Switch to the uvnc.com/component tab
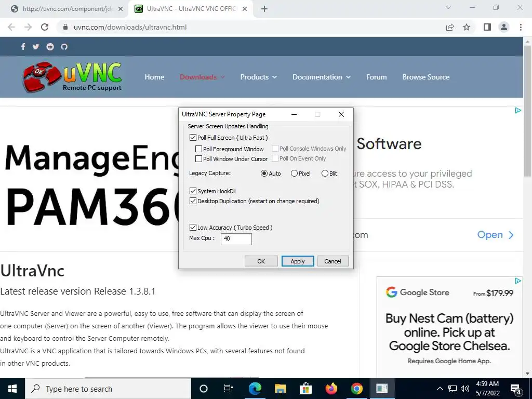Screen dimensions: 532x399 (67, 9)
